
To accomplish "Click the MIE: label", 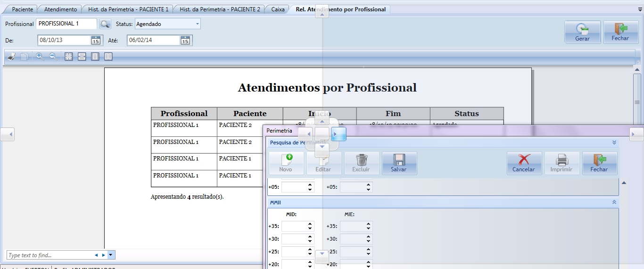I will coord(349,214).
